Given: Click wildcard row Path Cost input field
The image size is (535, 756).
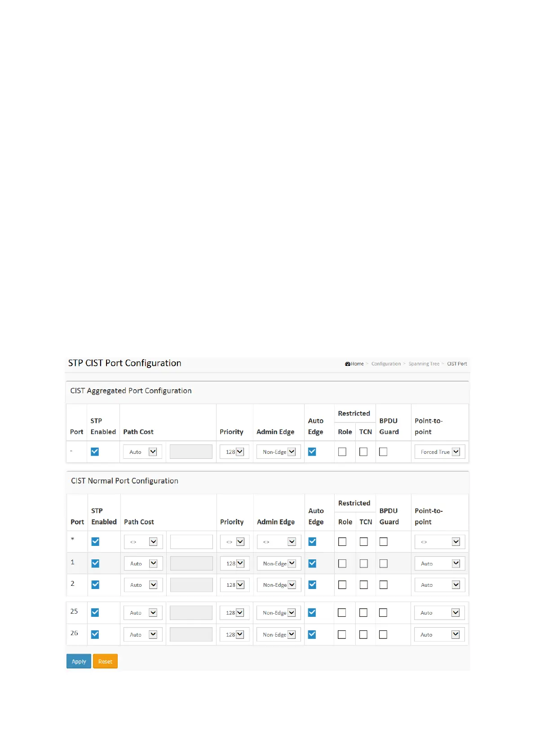Looking at the screenshot, I should pyautogui.click(x=191, y=542).
